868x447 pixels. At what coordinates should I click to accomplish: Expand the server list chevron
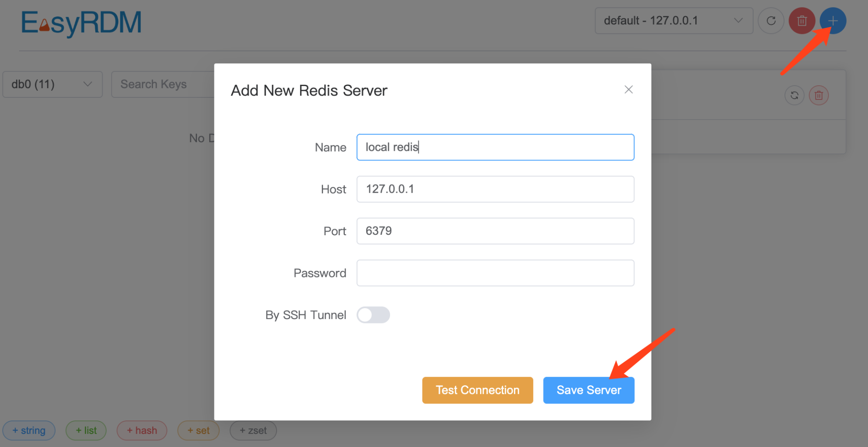click(738, 20)
